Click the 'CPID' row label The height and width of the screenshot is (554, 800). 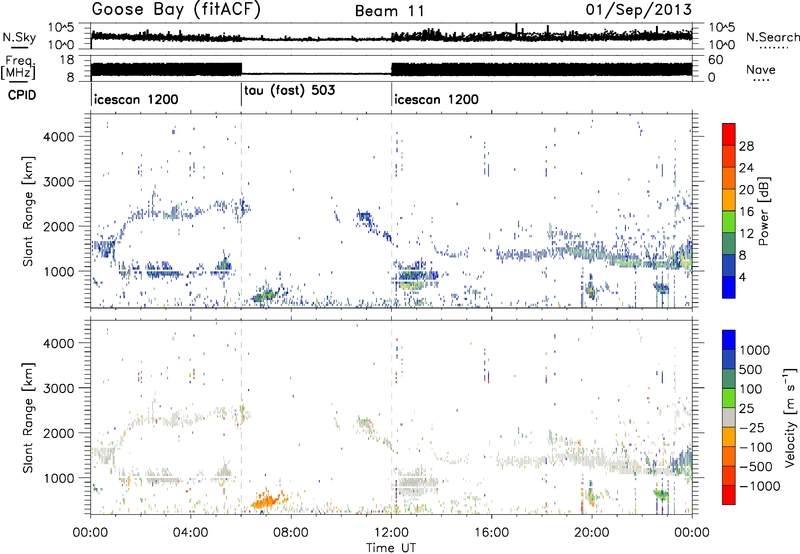click(x=22, y=95)
